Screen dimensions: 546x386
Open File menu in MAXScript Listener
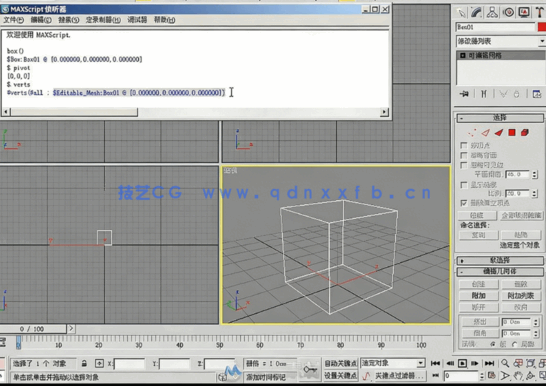13,20
